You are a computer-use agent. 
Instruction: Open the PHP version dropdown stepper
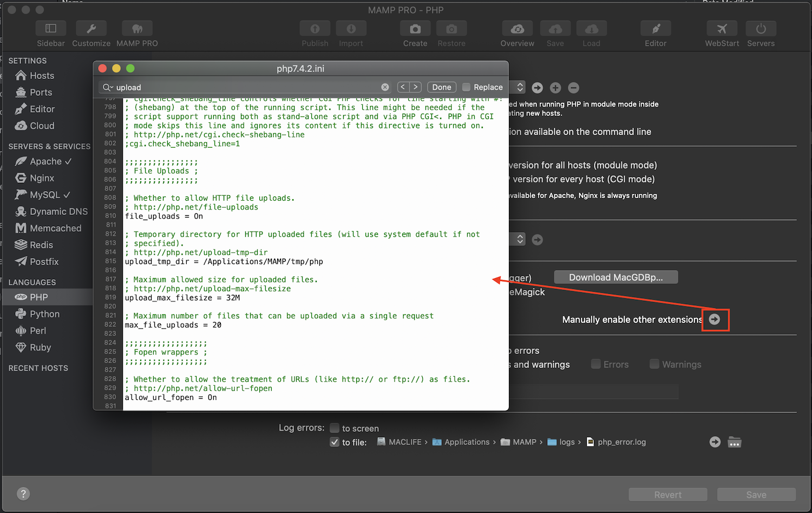tap(520, 87)
